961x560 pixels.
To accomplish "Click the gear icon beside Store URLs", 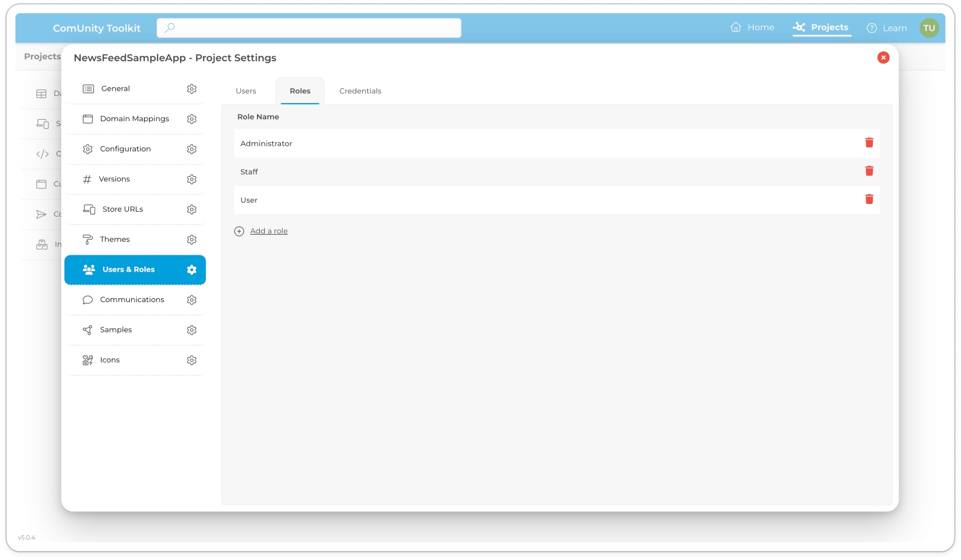I will pyautogui.click(x=191, y=209).
